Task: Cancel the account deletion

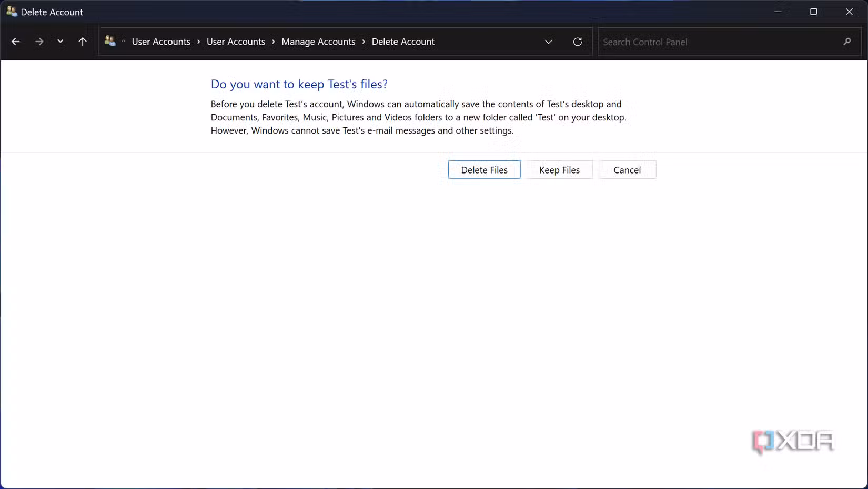Action: click(x=627, y=170)
